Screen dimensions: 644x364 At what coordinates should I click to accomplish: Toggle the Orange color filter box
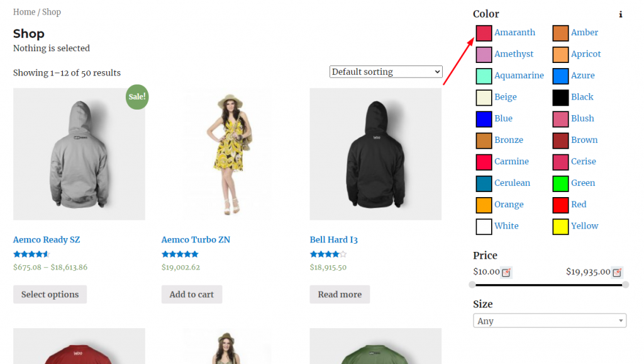click(x=484, y=205)
